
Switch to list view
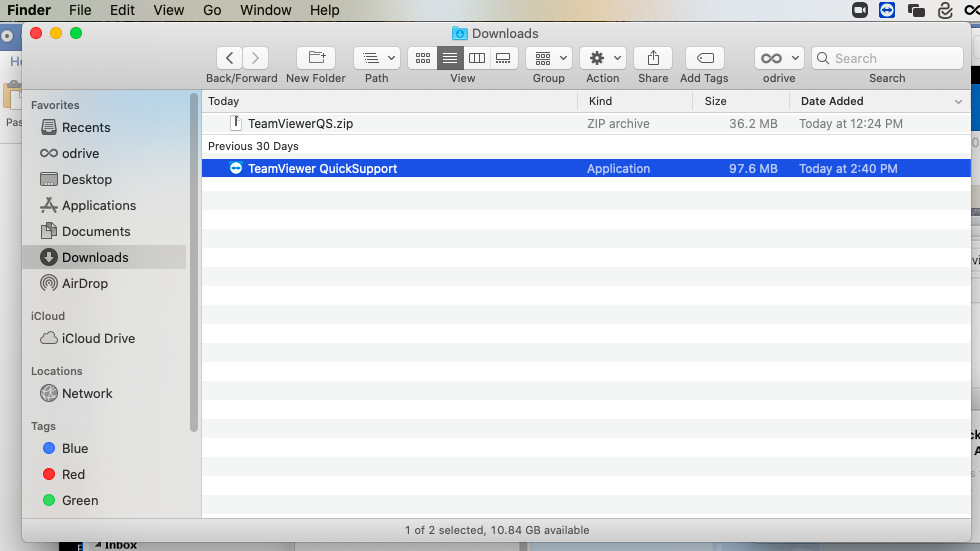449,58
